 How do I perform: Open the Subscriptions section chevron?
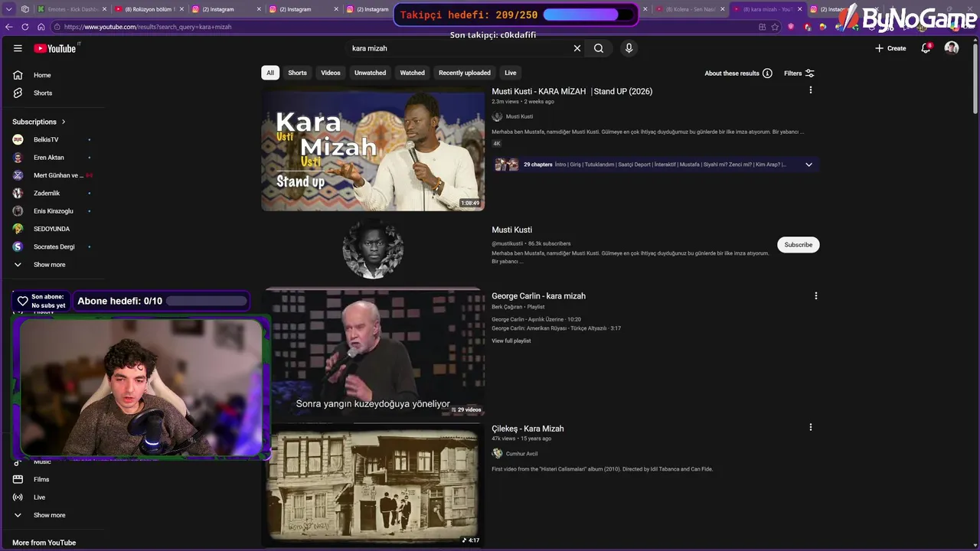click(64, 122)
